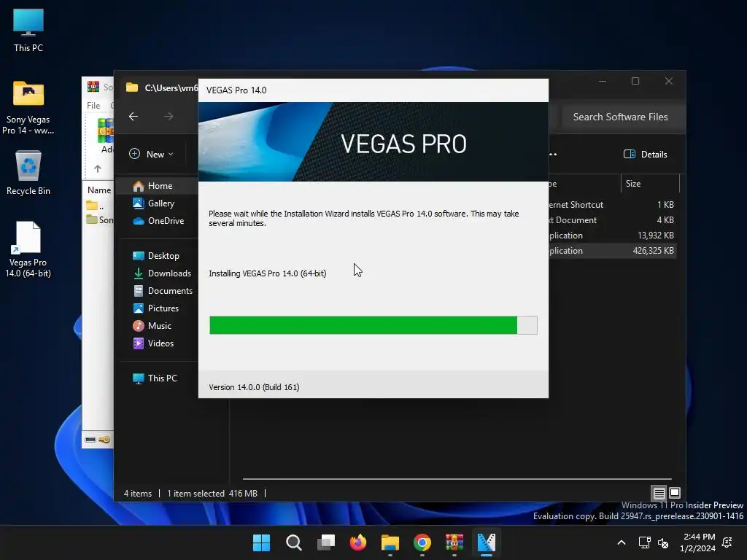Select Home in Explorer sidebar
The width and height of the screenshot is (747, 560).
click(x=159, y=186)
